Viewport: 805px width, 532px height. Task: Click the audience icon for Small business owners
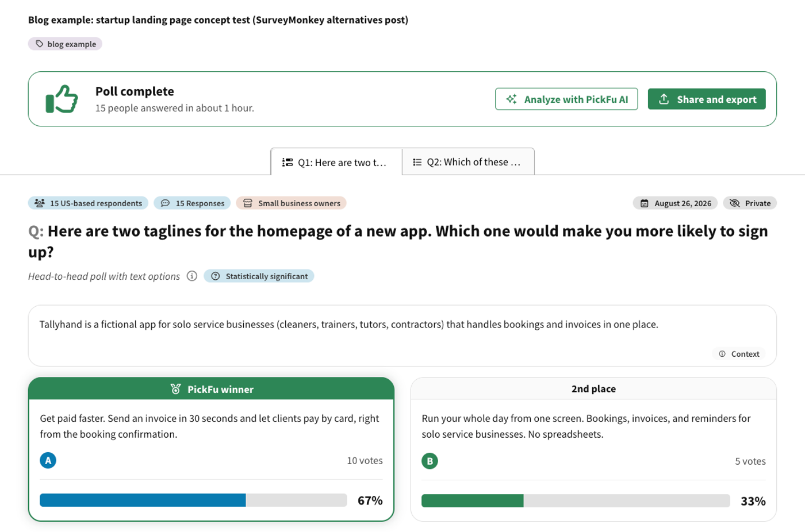(x=248, y=203)
